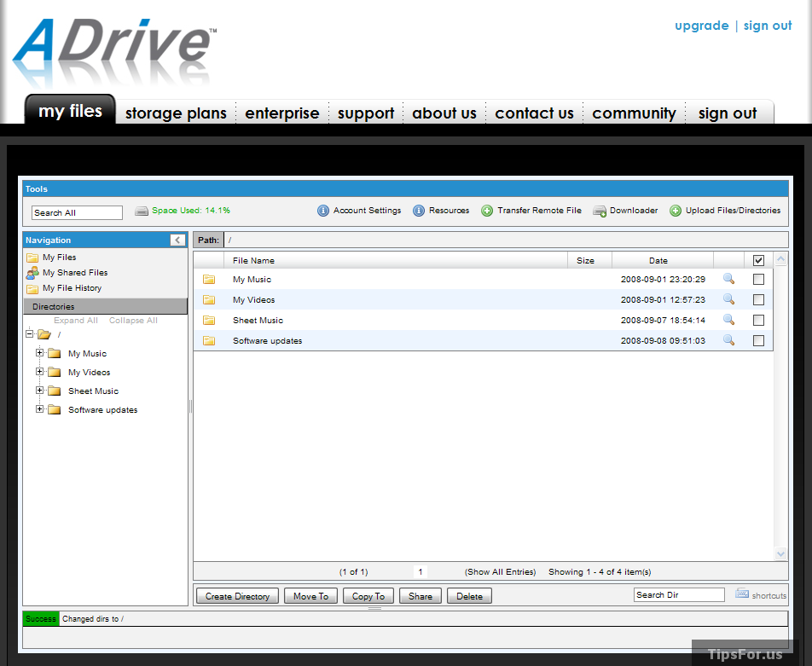Expand the My Music tree node
This screenshot has height=666, width=812.
[x=39, y=353]
